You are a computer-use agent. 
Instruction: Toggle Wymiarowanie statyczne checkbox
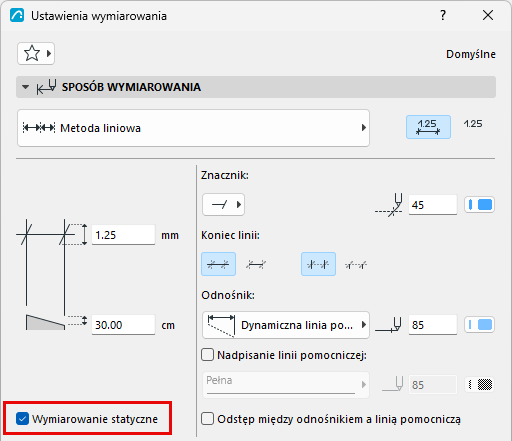[22, 419]
